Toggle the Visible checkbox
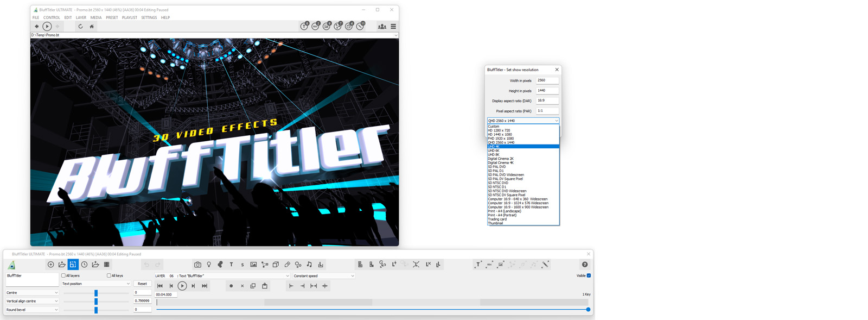This screenshot has height=320, width=868. point(589,275)
